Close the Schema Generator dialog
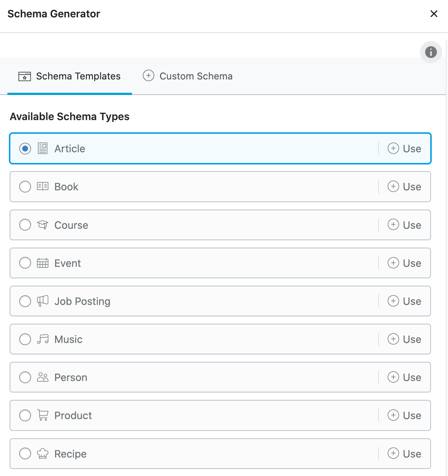 pos(434,14)
